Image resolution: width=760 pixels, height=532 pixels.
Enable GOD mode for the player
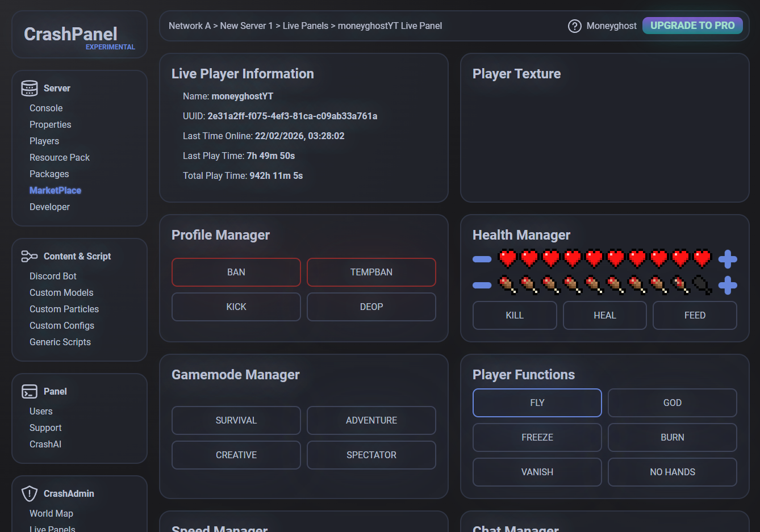[x=672, y=403]
